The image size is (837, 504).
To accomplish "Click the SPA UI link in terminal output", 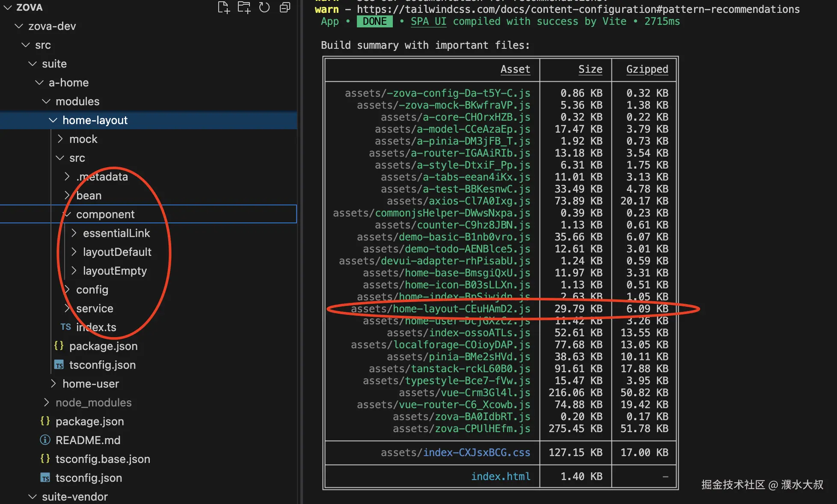I will coord(428,21).
